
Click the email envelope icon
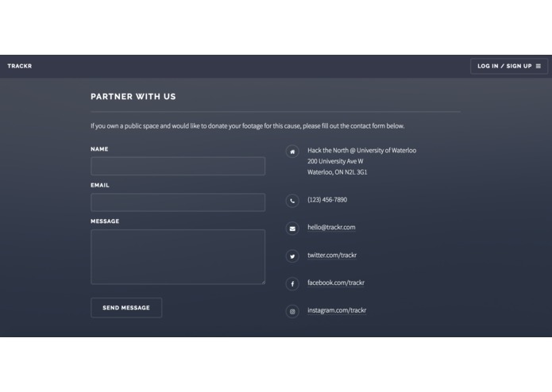292,229
